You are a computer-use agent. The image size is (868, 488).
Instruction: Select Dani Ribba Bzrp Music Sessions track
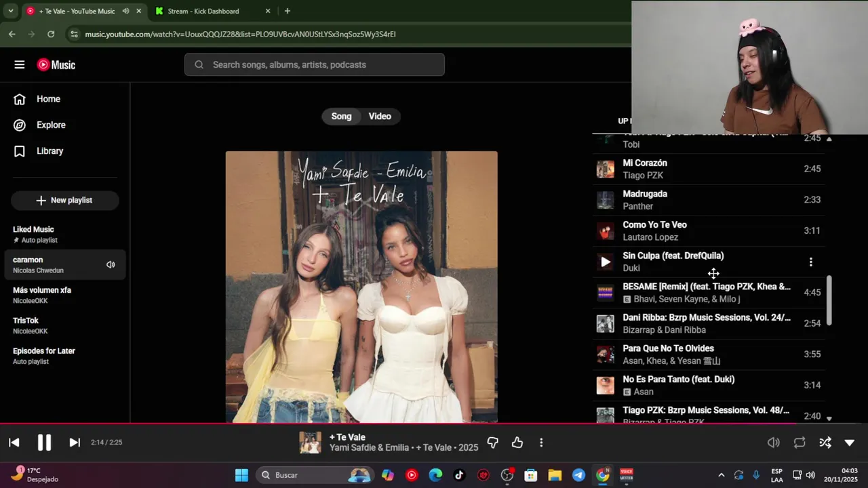(709, 323)
